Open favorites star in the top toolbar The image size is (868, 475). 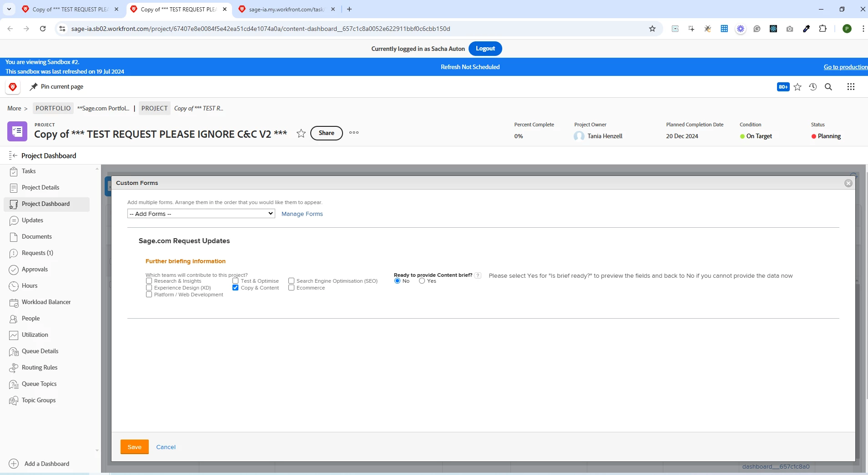797,87
